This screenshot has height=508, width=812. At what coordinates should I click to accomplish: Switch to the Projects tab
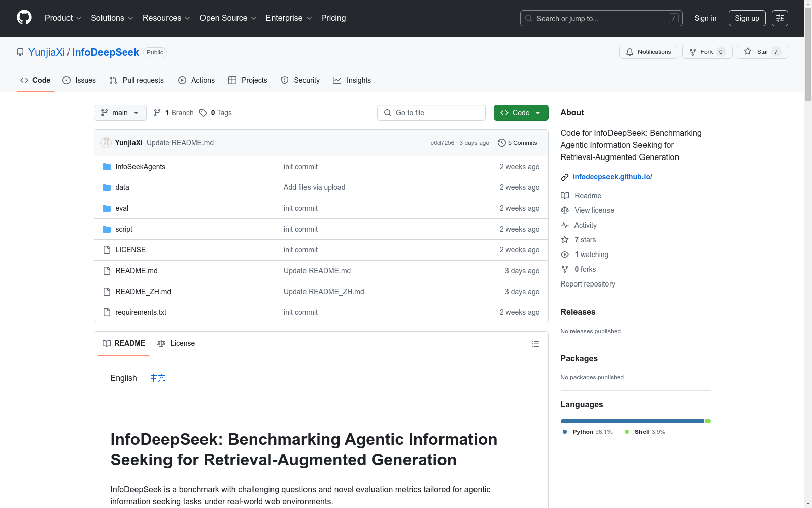[248, 80]
